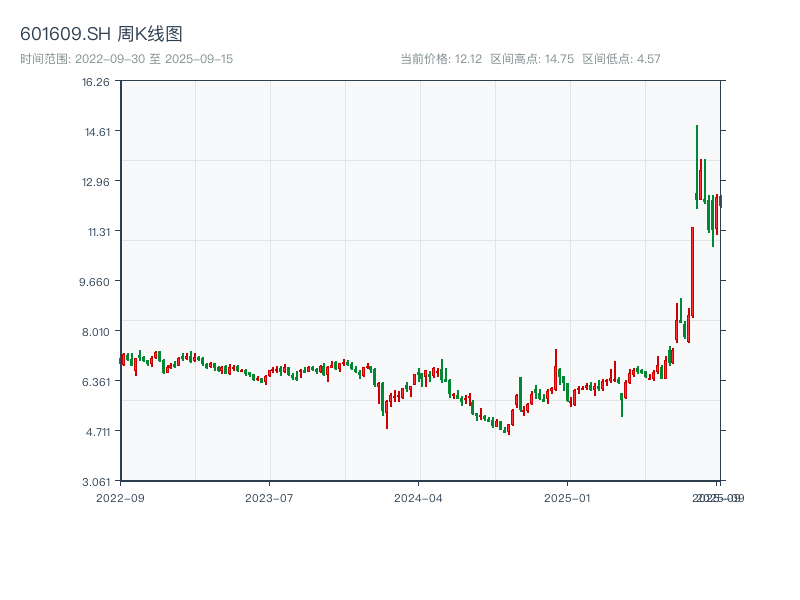
Task: Click the 11.31 y-axis price label
Action: pyautogui.click(x=96, y=232)
